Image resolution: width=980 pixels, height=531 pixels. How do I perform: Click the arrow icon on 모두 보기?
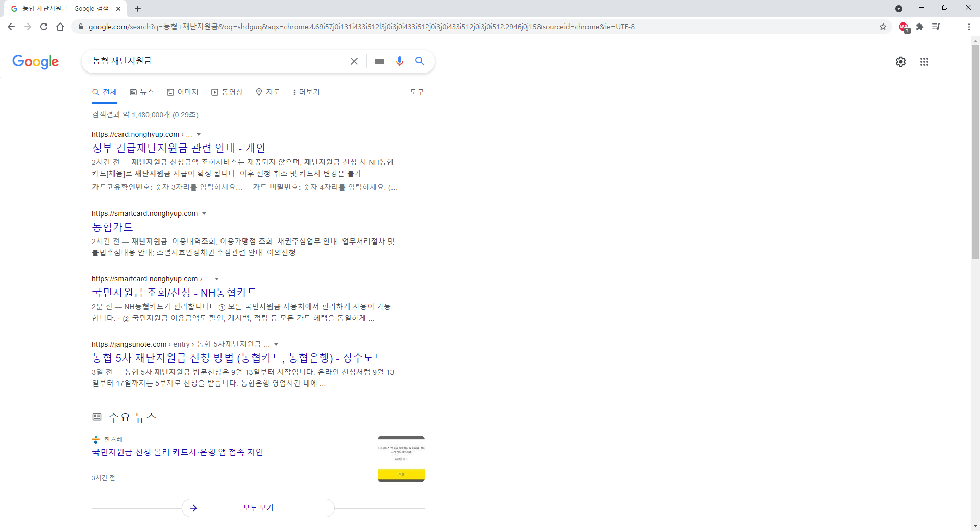(x=193, y=508)
